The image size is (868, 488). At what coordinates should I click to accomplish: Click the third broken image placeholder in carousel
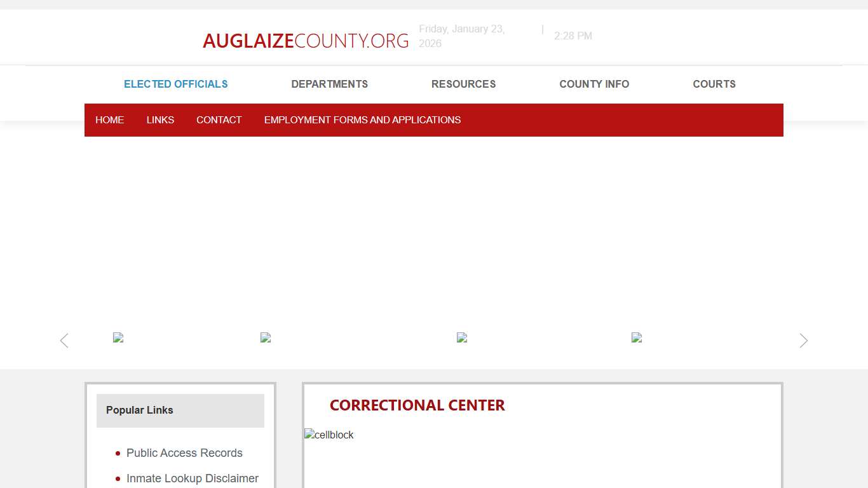coord(462,337)
